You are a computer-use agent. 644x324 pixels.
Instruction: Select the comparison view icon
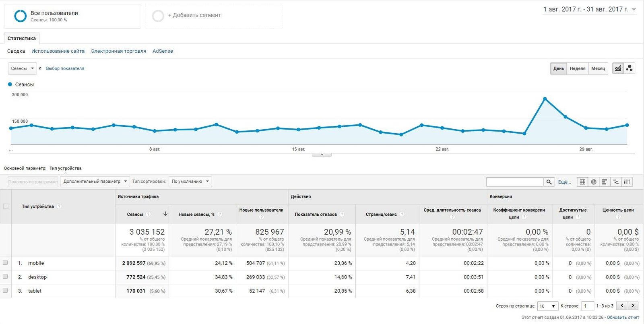tap(616, 182)
